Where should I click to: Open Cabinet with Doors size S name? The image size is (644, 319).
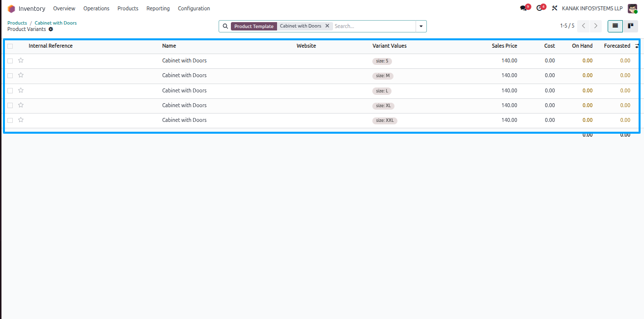pos(184,60)
